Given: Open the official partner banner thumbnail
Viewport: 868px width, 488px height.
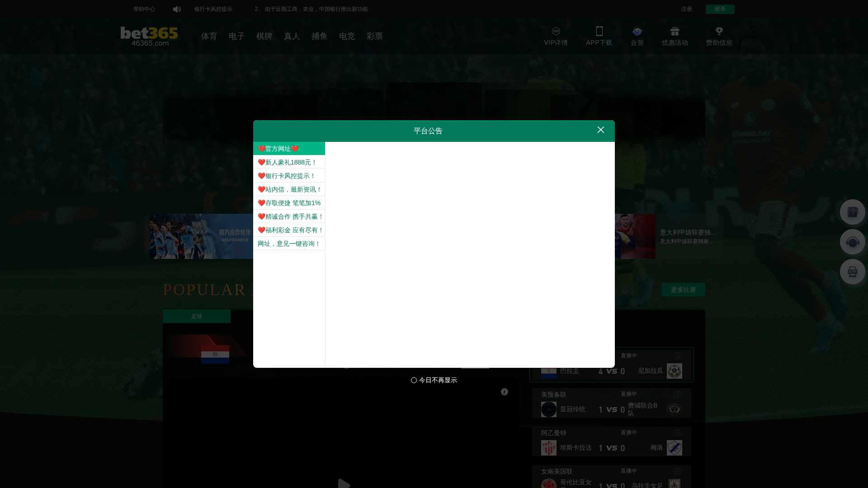Looking at the screenshot, I should 201,236.
